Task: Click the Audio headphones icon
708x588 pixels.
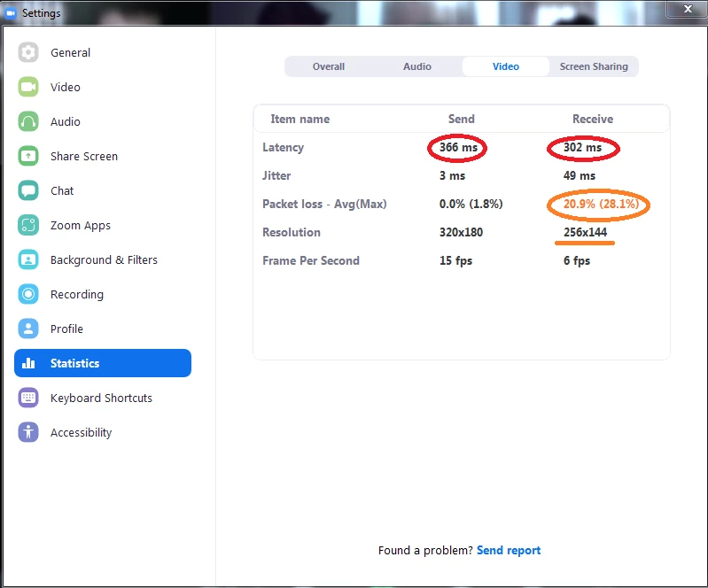Action: click(28, 122)
